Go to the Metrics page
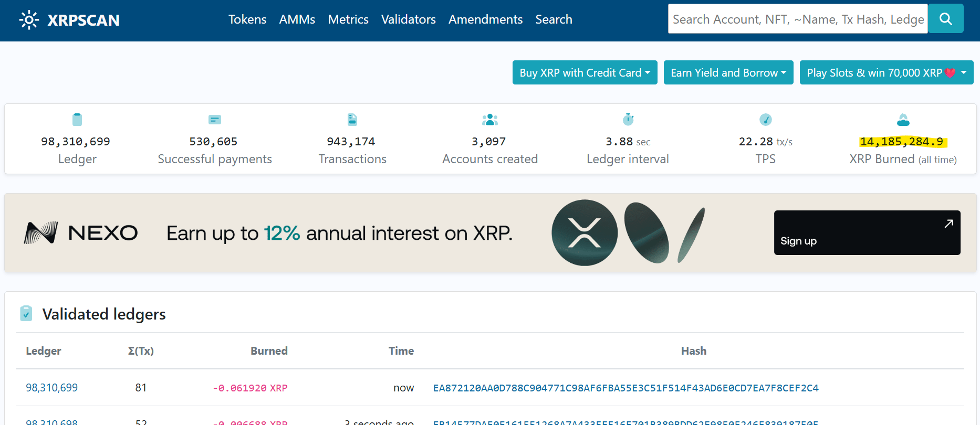Viewport: 980px width, 425px height. 348,19
